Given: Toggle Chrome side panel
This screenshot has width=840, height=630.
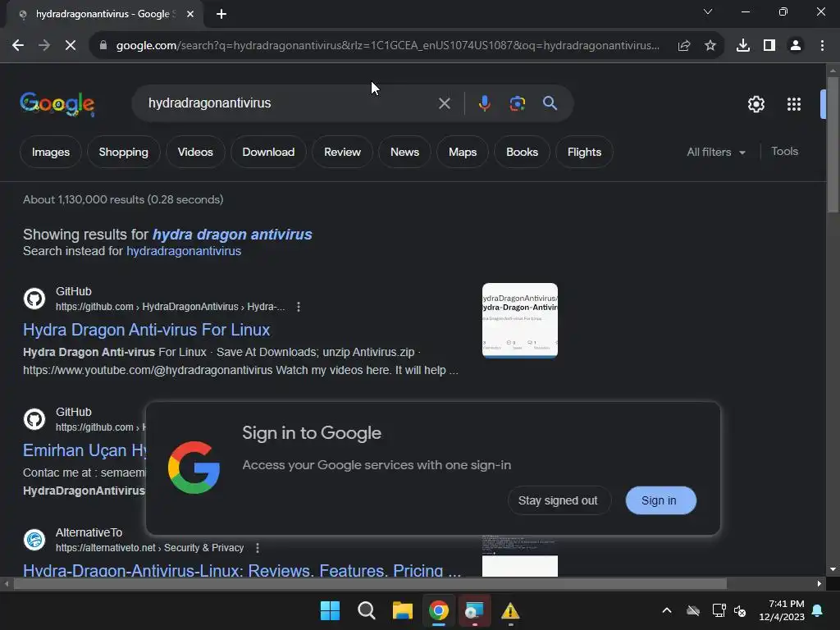Looking at the screenshot, I should pos(769,46).
